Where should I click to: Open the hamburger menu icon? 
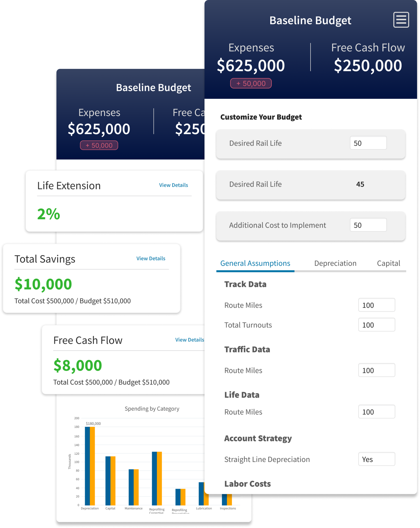(x=401, y=20)
